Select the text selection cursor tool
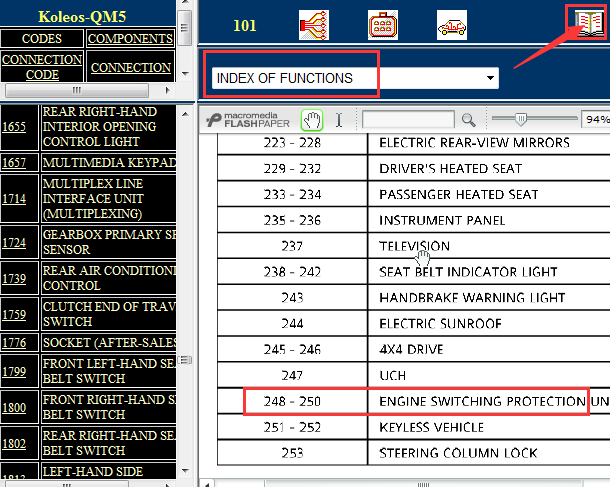 pos(339,120)
